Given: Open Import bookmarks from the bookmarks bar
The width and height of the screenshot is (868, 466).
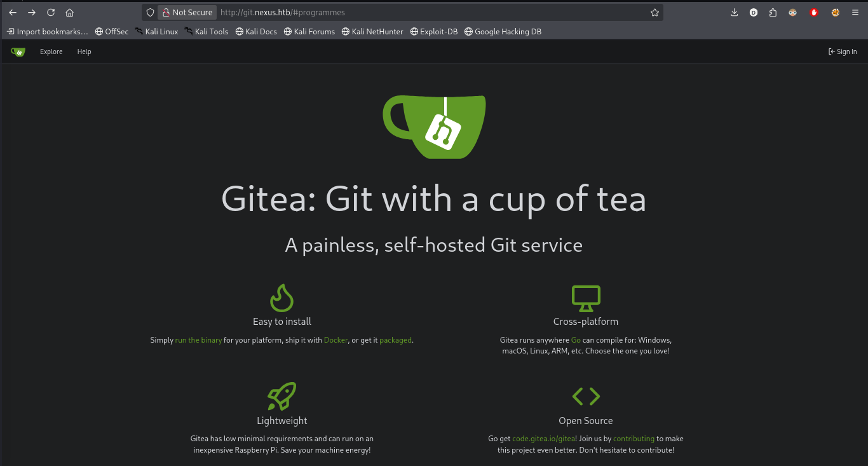Looking at the screenshot, I should tap(48, 31).
